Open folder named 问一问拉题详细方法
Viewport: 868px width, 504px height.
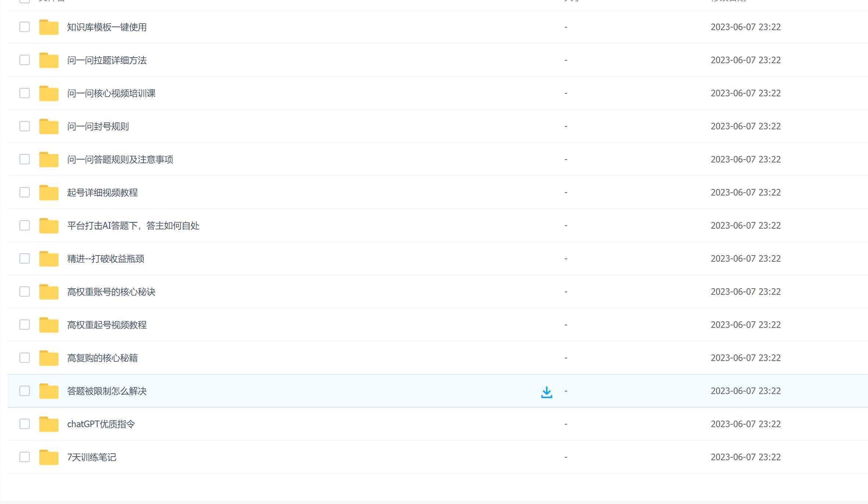coord(107,60)
